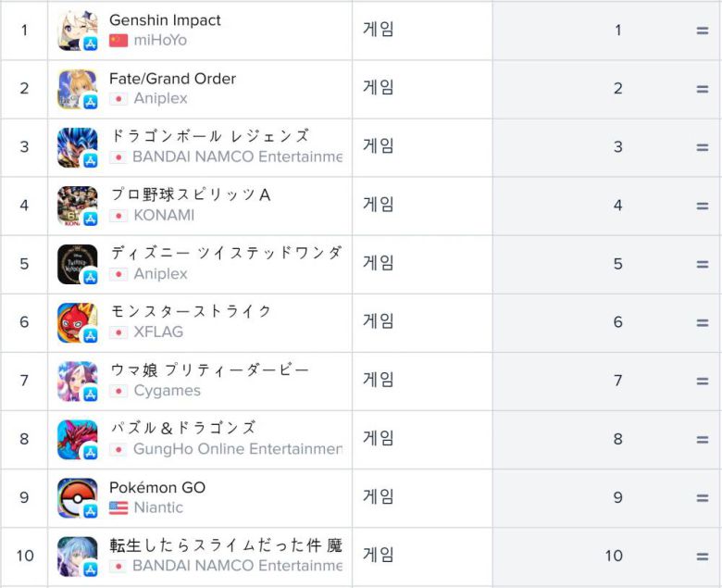This screenshot has height=588, width=722.
Task: Click the Pokémon GO title link
Action: (157, 487)
